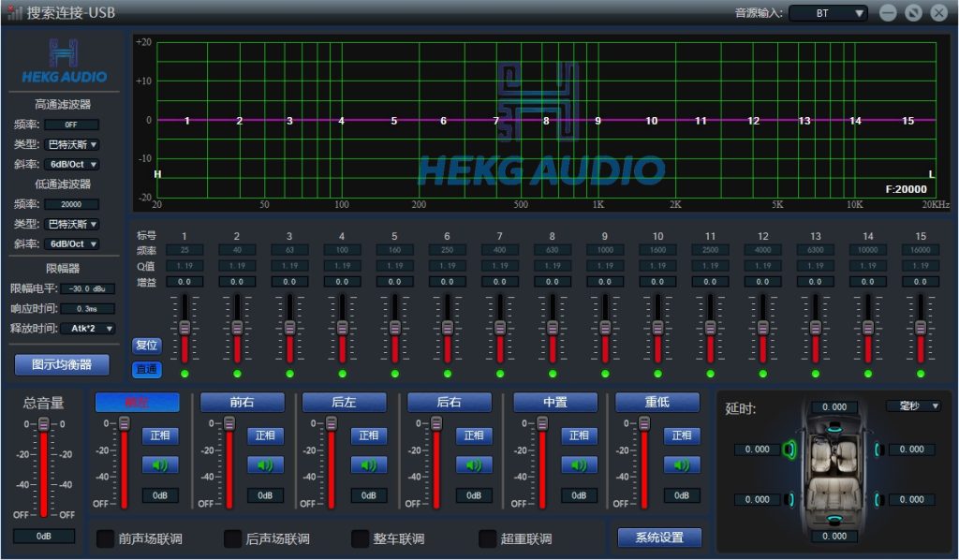
Task: Mute the front-left channel speaker icon
Action: [x=160, y=465]
